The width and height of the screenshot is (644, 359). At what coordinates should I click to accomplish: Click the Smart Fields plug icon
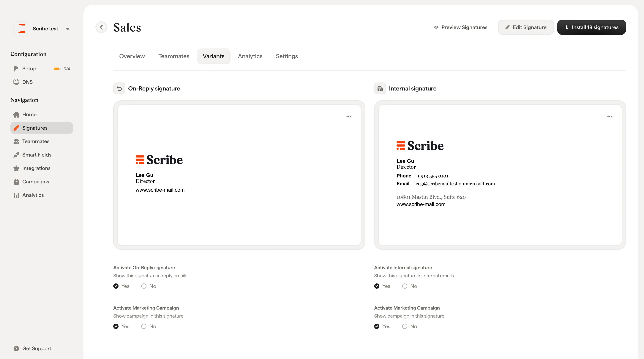point(16,155)
